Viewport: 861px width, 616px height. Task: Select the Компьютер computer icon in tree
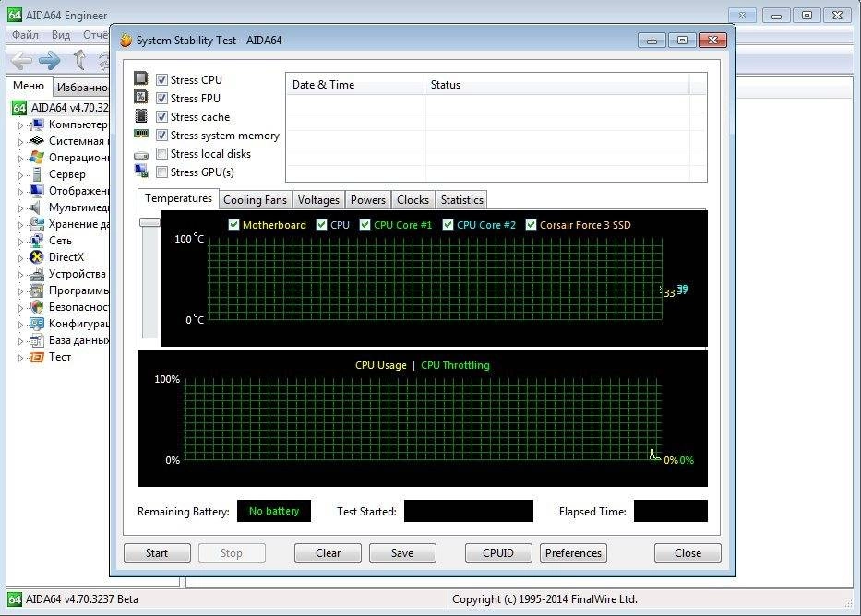[37, 124]
